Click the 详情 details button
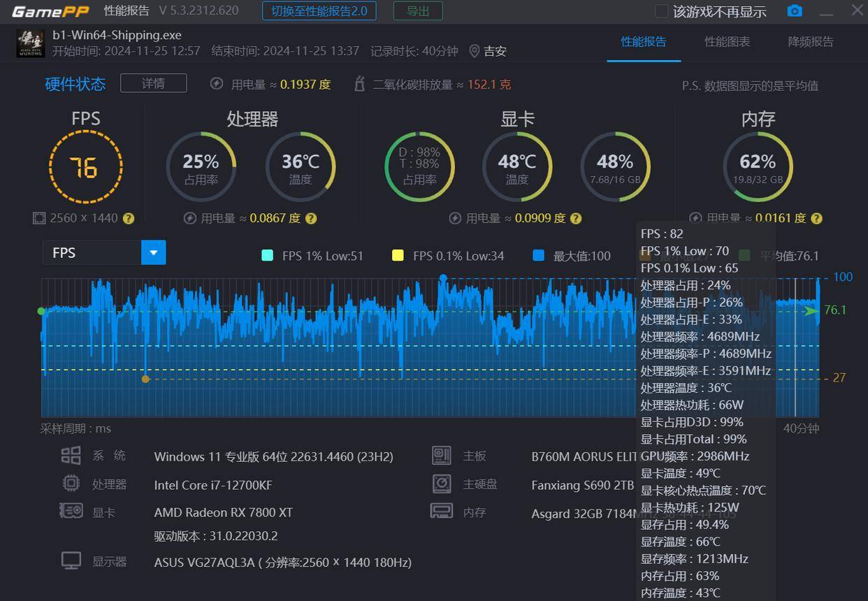868x601 pixels. 153,83
